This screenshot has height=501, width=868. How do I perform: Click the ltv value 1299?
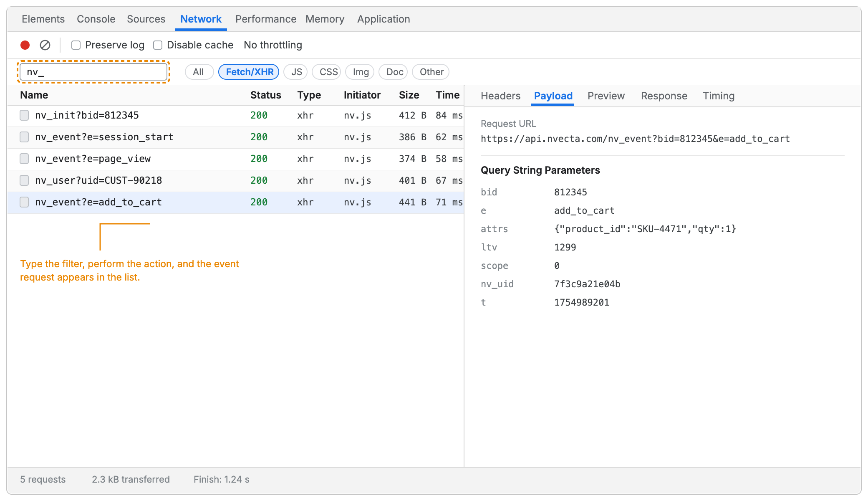[x=565, y=247]
